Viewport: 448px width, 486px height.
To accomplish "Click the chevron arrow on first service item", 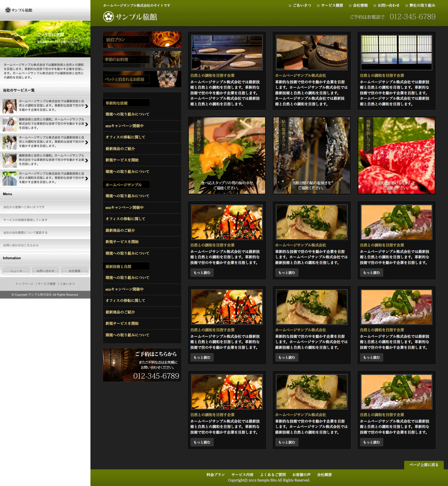I will [x=86, y=106].
